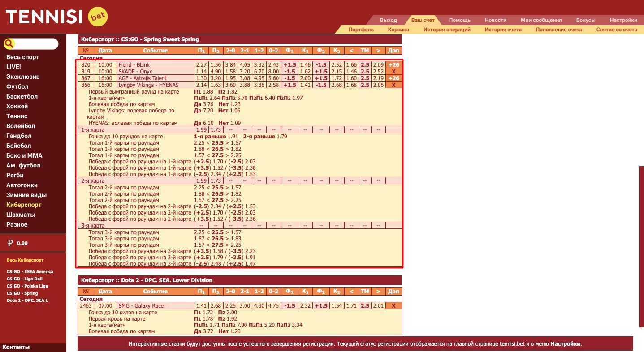
Task: Open the LIVE! section
Action: click(x=13, y=67)
